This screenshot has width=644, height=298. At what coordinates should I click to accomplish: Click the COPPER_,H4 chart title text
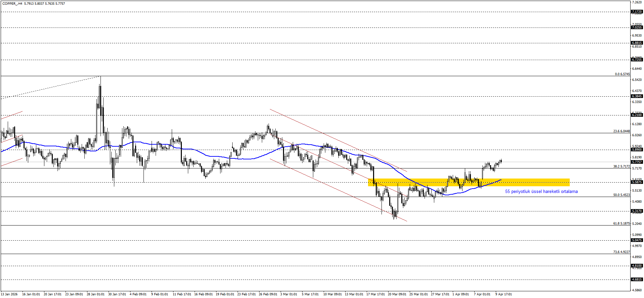[x=12, y=4]
